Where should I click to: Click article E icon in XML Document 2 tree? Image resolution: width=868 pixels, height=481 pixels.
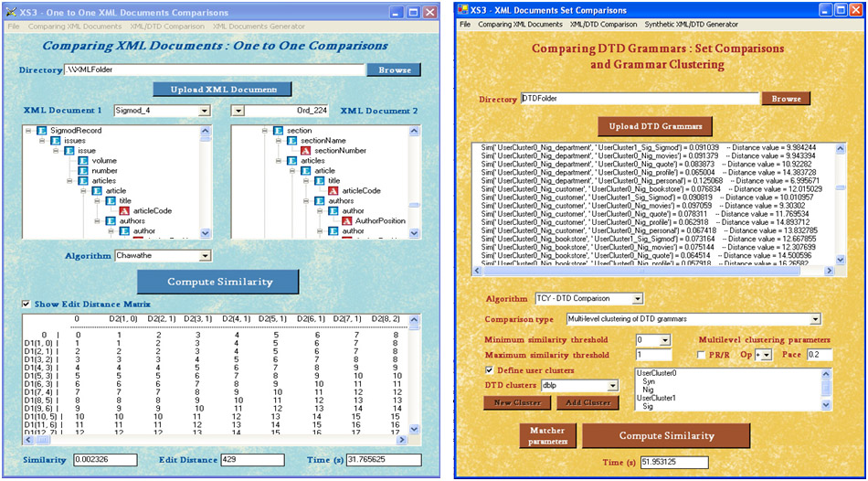coord(305,171)
